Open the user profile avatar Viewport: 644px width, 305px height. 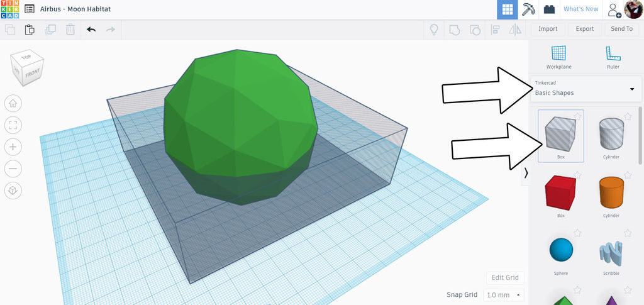(633, 9)
